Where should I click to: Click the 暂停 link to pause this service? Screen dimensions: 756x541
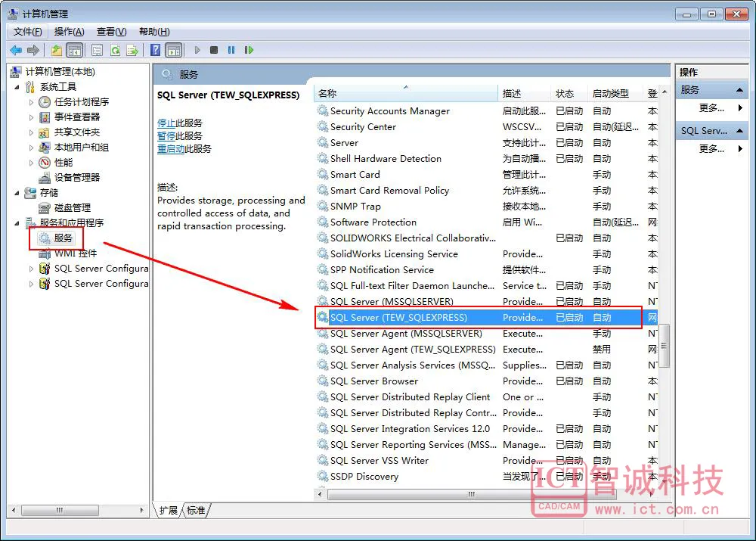(166, 136)
